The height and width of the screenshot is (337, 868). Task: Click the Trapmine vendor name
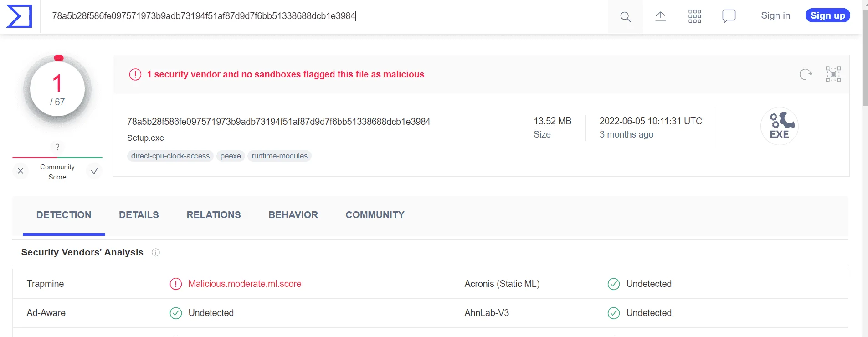[x=45, y=284]
